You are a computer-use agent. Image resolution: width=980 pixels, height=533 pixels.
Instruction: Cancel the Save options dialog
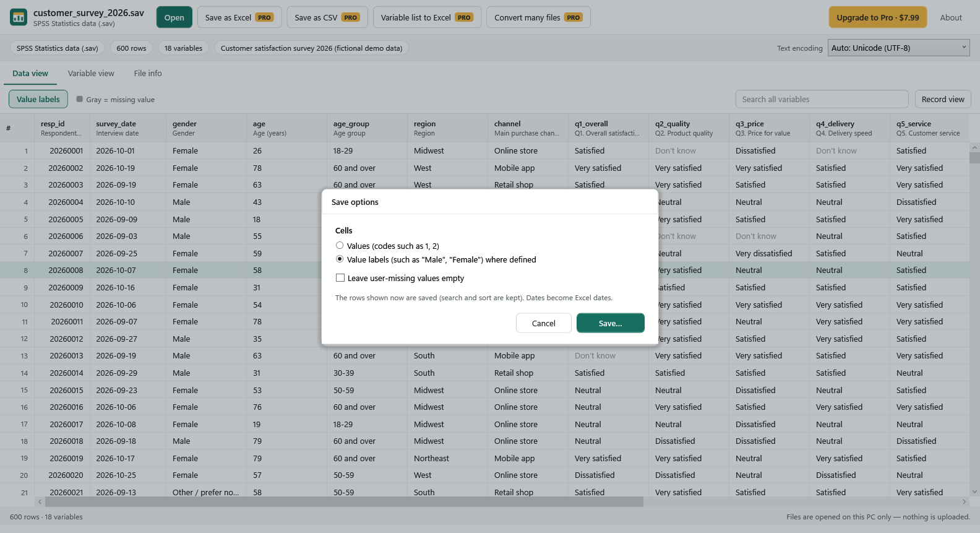(x=544, y=323)
